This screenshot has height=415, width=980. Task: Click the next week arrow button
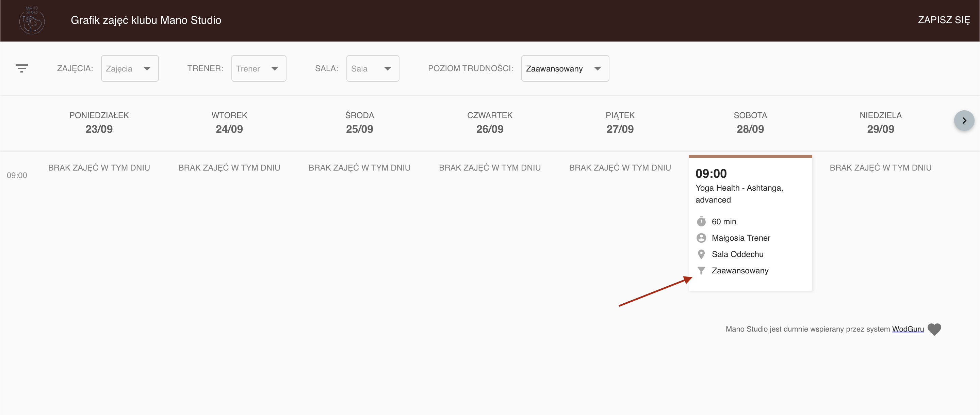pyautogui.click(x=964, y=121)
